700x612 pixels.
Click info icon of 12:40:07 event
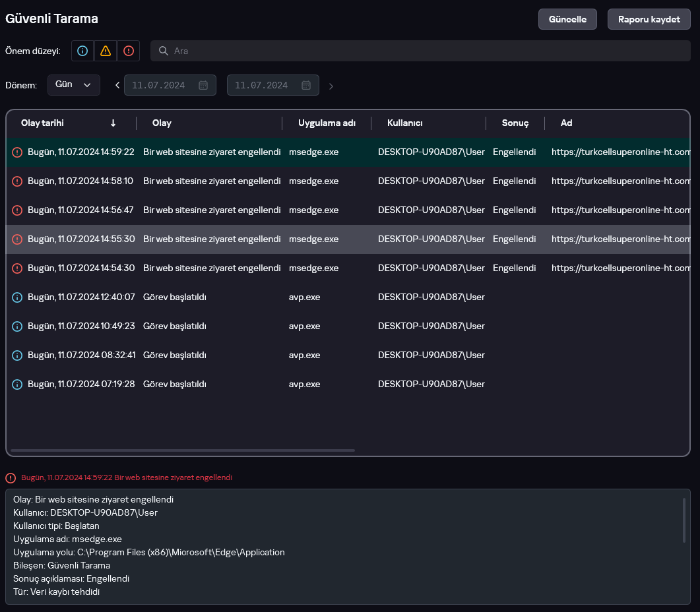pos(17,297)
